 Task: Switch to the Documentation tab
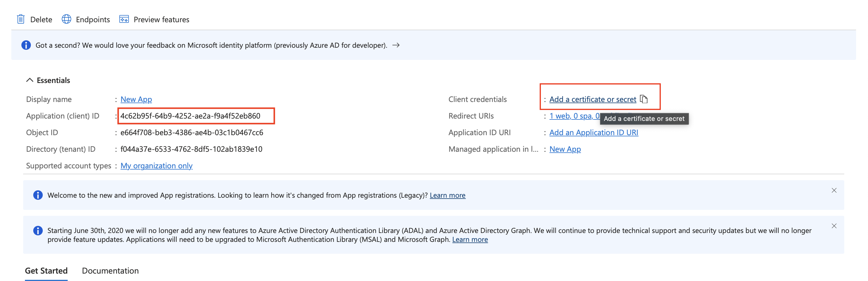[110, 271]
